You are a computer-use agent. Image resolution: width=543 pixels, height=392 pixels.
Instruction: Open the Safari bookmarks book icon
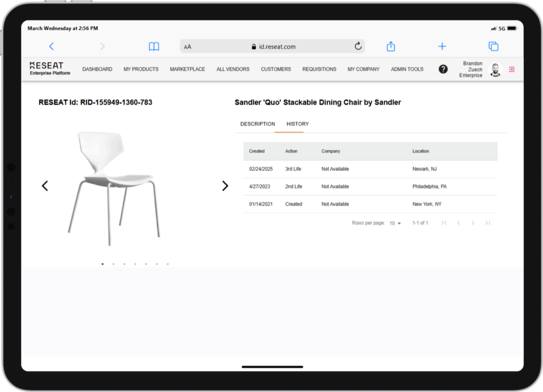pyautogui.click(x=154, y=47)
